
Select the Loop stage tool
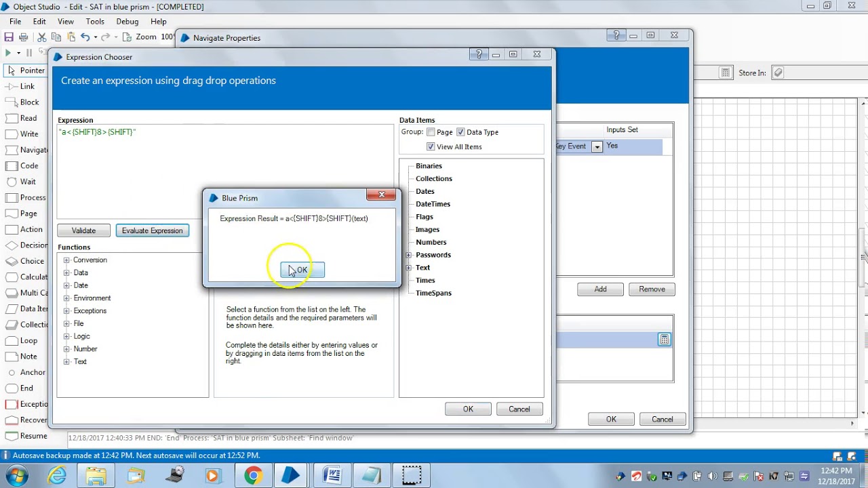pyautogui.click(x=22, y=340)
